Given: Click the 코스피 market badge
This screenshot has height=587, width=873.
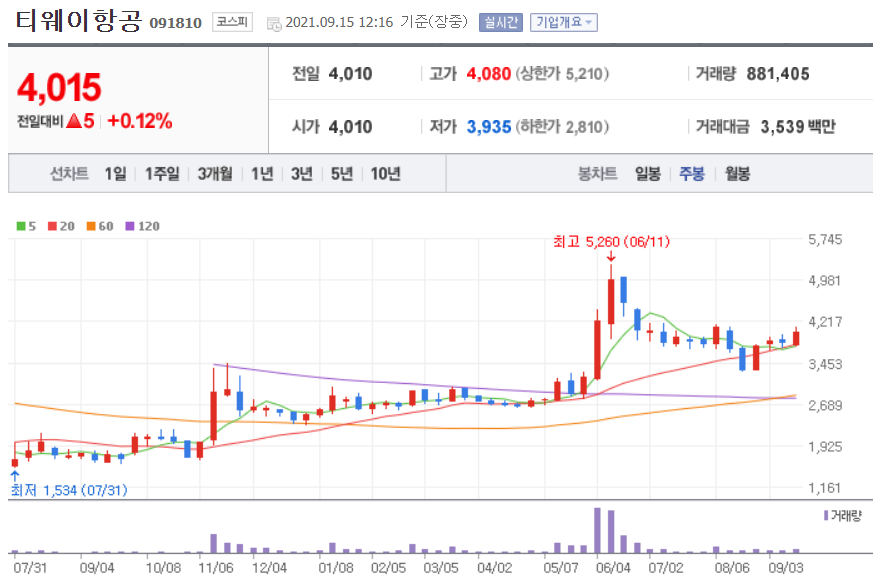Looking at the screenshot, I should click(x=231, y=22).
